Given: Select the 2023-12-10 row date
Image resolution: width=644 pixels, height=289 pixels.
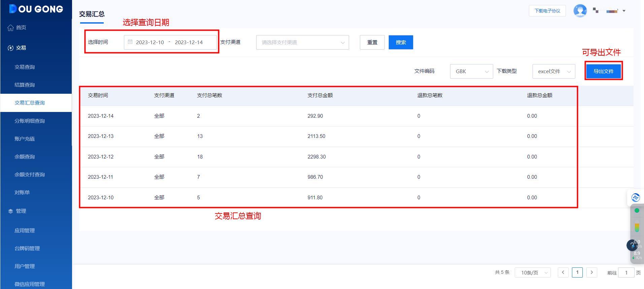Looking at the screenshot, I should click(101, 198).
